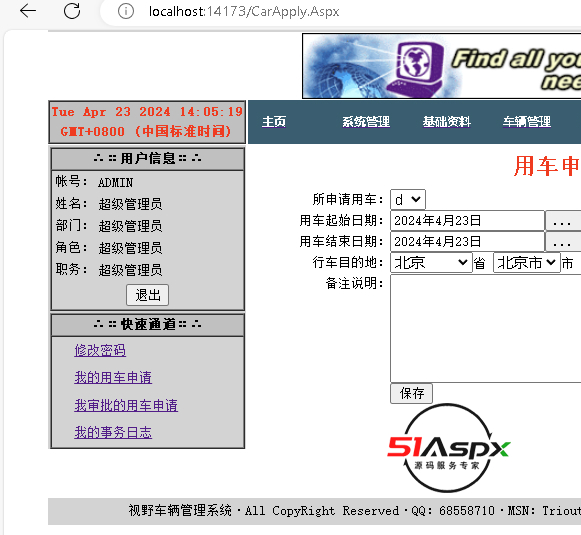Open the 主页 menu item
This screenshot has width=581, height=535.
(274, 122)
